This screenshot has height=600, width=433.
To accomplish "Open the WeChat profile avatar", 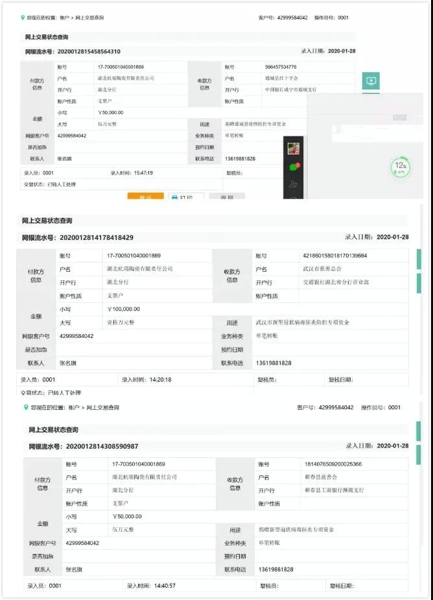I will point(293,148).
